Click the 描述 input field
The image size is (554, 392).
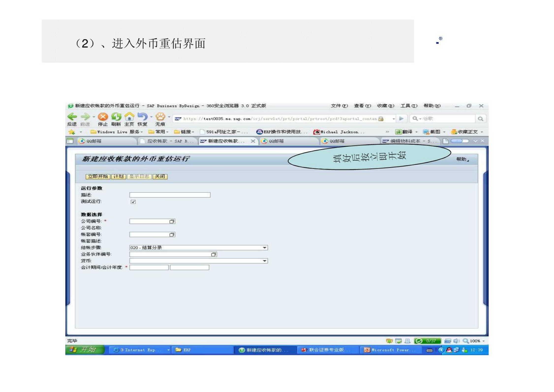170,195
